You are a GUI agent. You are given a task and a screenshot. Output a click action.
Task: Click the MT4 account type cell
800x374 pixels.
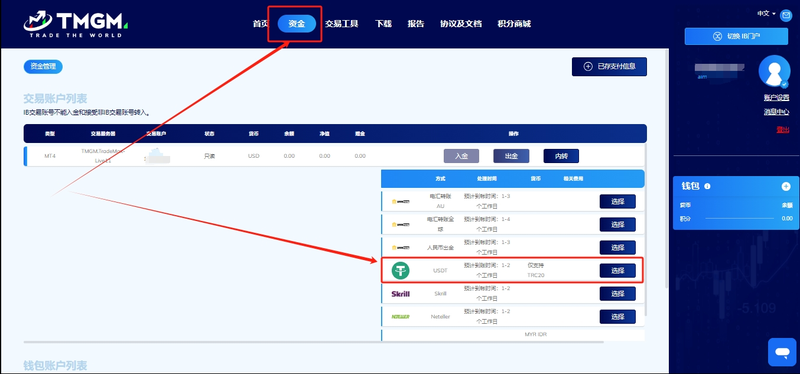[50, 156]
